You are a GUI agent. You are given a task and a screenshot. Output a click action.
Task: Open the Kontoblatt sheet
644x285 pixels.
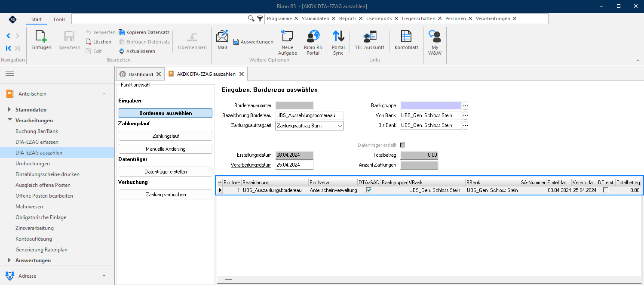(406, 40)
